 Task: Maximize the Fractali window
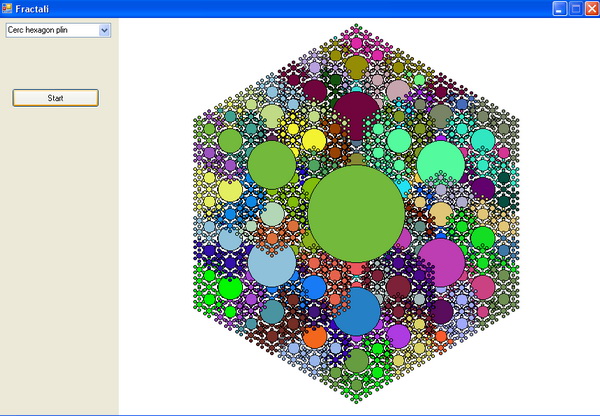576,8
